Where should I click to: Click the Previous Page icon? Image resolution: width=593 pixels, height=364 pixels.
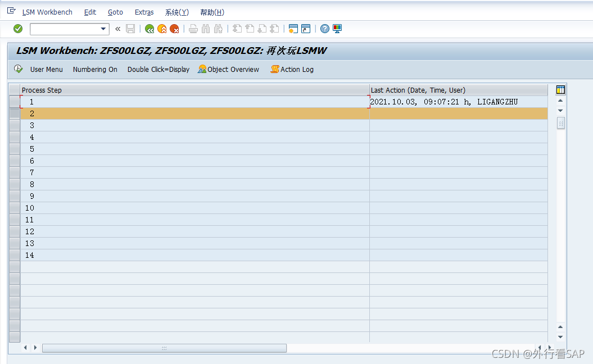250,29
